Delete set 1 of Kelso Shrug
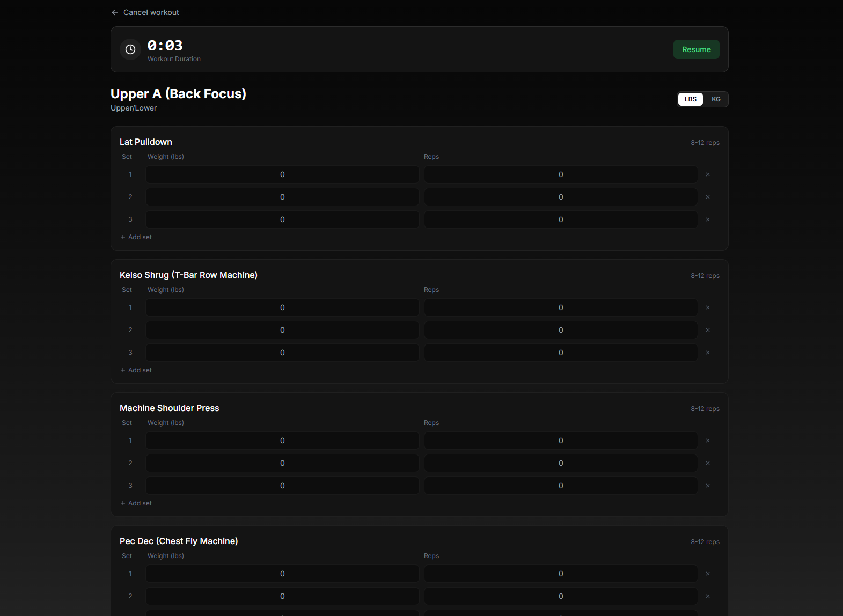 coord(708,307)
